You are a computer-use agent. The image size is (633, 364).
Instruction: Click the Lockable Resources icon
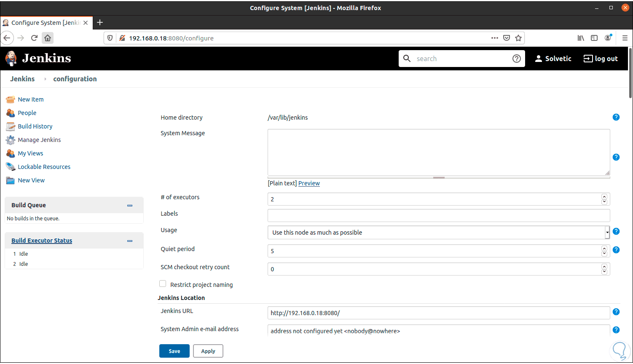(11, 167)
